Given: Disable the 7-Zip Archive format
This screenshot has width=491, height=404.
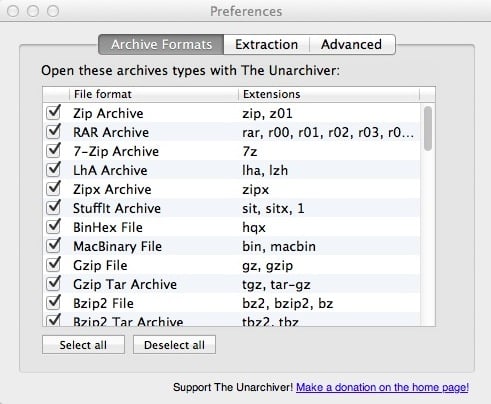Looking at the screenshot, I should pos(53,151).
